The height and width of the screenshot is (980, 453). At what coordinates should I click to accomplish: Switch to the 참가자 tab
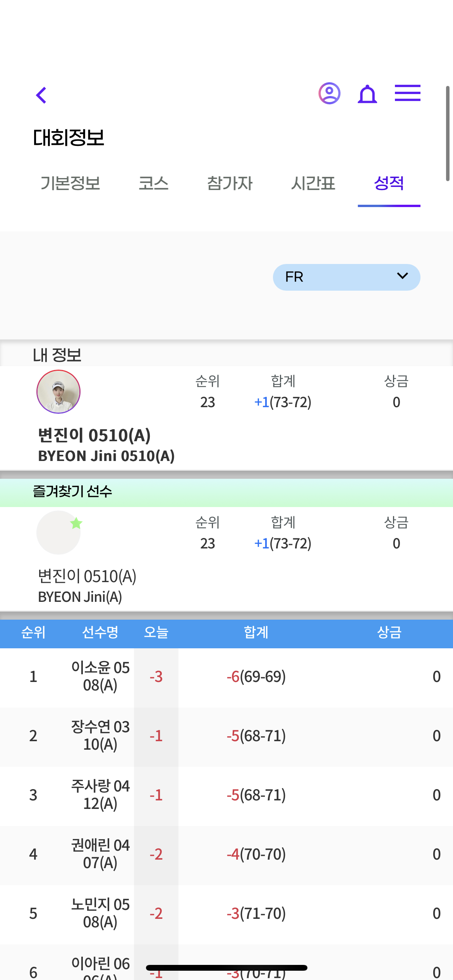(230, 183)
